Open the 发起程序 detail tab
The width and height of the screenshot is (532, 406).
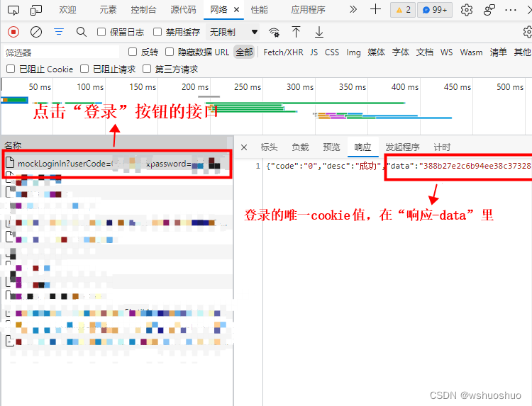coord(402,147)
